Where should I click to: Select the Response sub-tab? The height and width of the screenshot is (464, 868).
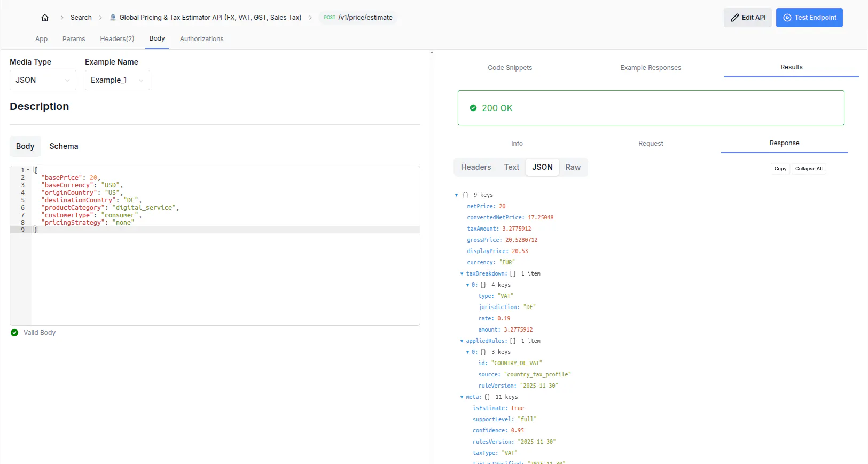click(x=785, y=143)
